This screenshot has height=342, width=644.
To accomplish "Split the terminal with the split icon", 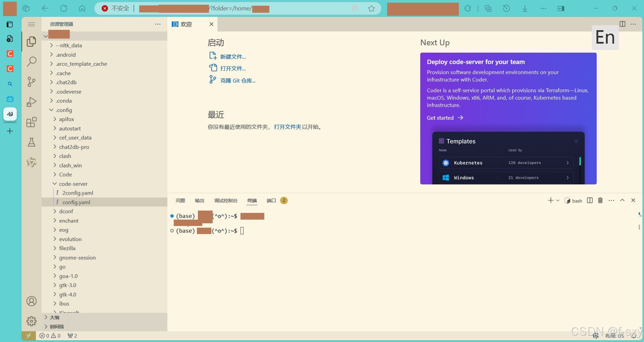I will point(590,200).
